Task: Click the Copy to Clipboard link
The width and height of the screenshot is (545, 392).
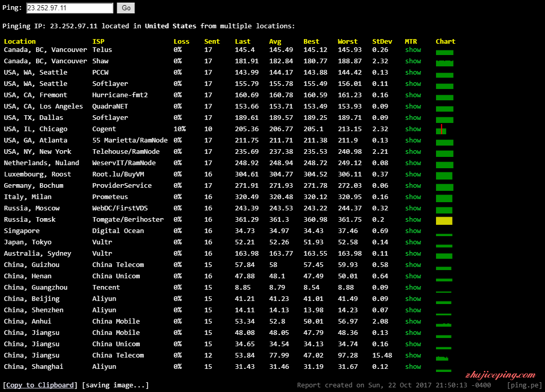Action: (x=40, y=385)
